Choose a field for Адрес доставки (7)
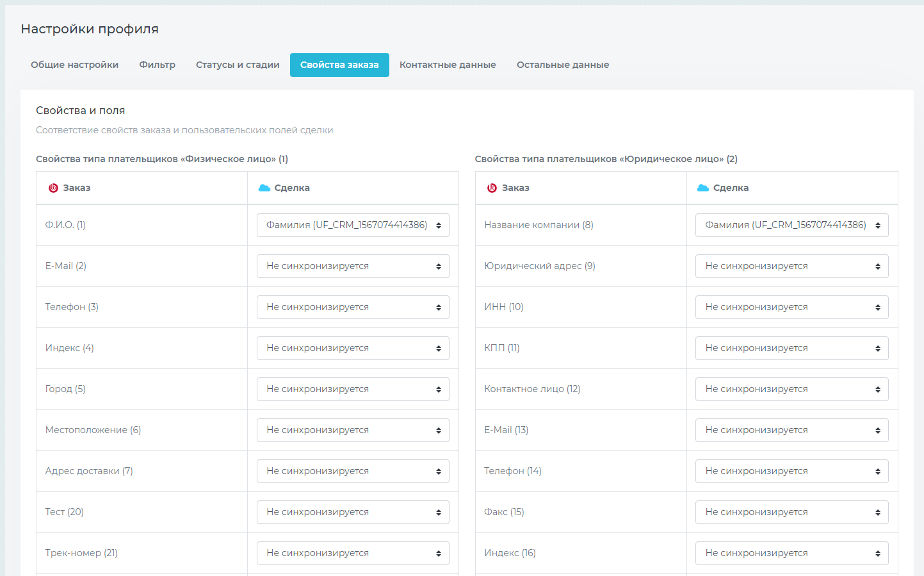924x576 pixels. coord(353,471)
